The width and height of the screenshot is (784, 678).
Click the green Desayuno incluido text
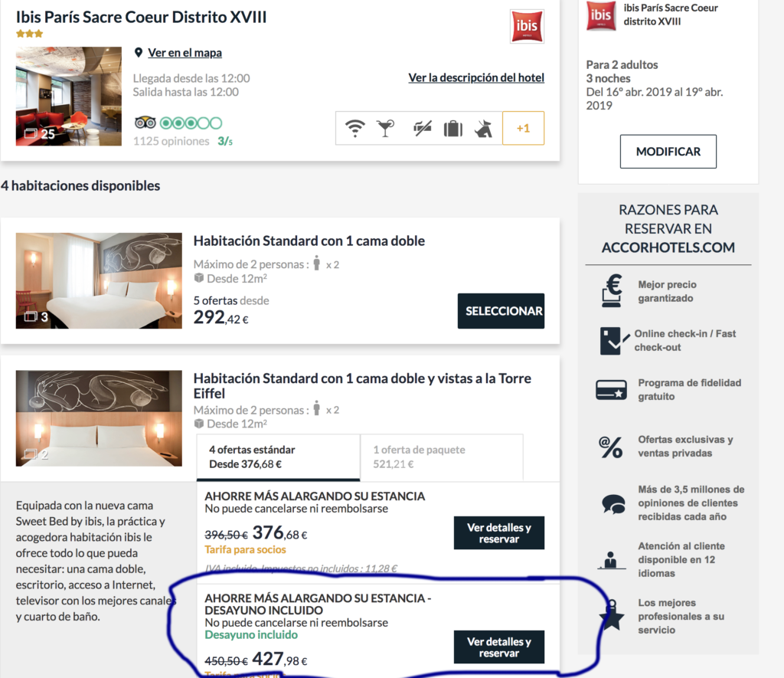(251, 635)
